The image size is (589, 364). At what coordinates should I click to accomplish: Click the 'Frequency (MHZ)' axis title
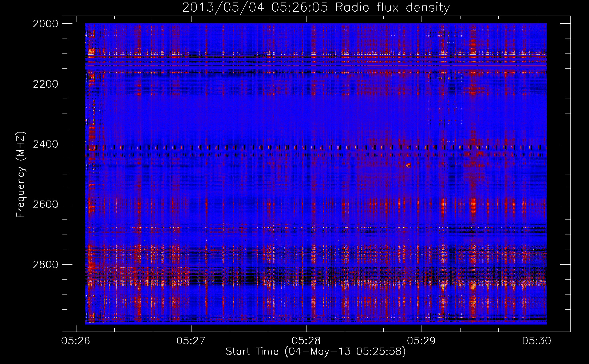[x=21, y=175]
